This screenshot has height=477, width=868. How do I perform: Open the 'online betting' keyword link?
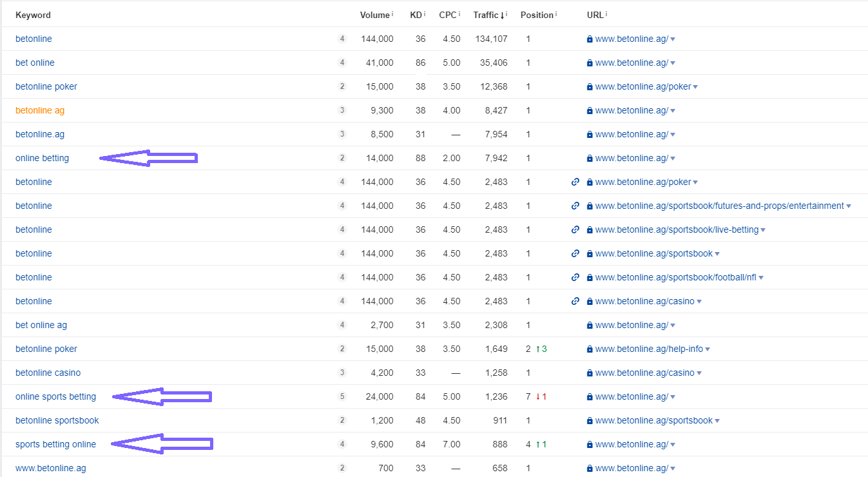click(42, 158)
